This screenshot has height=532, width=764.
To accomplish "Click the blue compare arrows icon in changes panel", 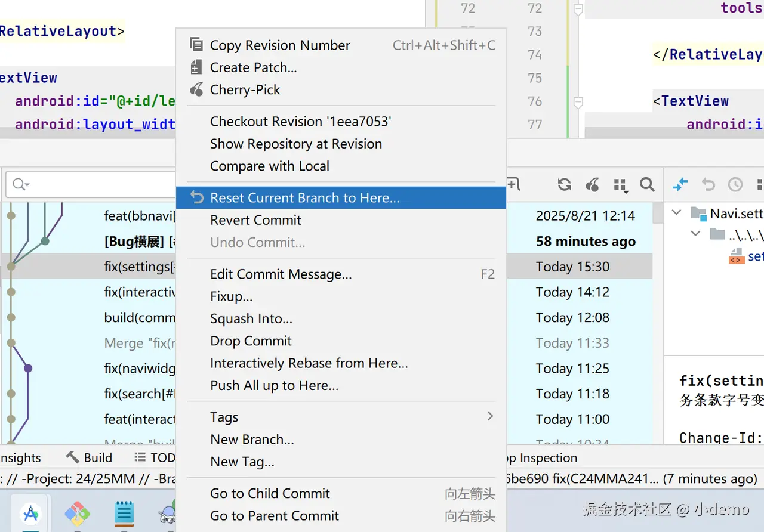I will coord(680,185).
